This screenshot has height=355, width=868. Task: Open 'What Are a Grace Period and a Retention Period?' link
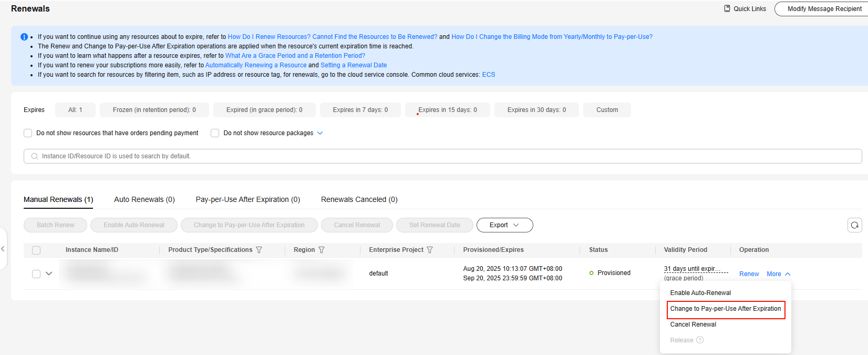click(295, 56)
